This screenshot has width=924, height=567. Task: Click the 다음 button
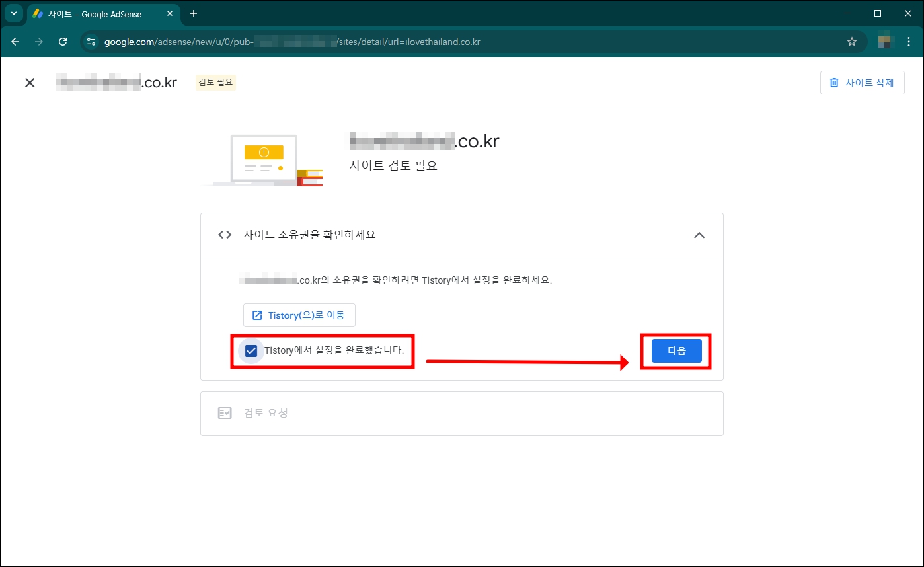(x=676, y=350)
